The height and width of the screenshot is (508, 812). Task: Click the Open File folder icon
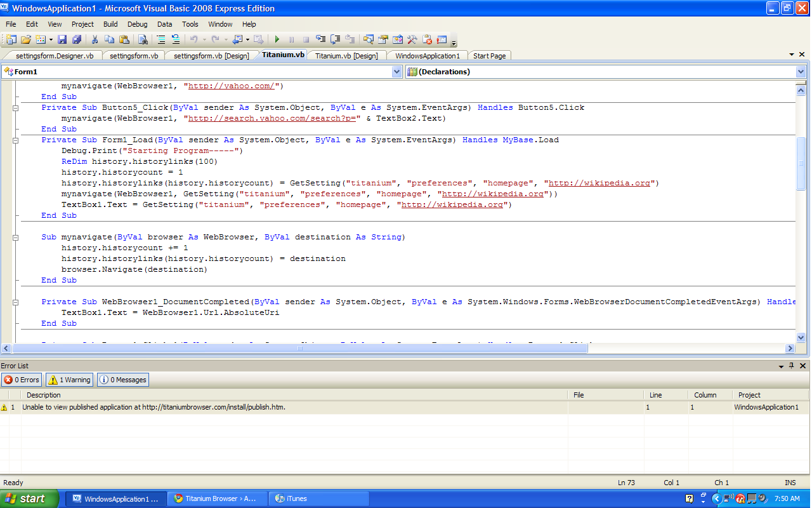coord(26,39)
